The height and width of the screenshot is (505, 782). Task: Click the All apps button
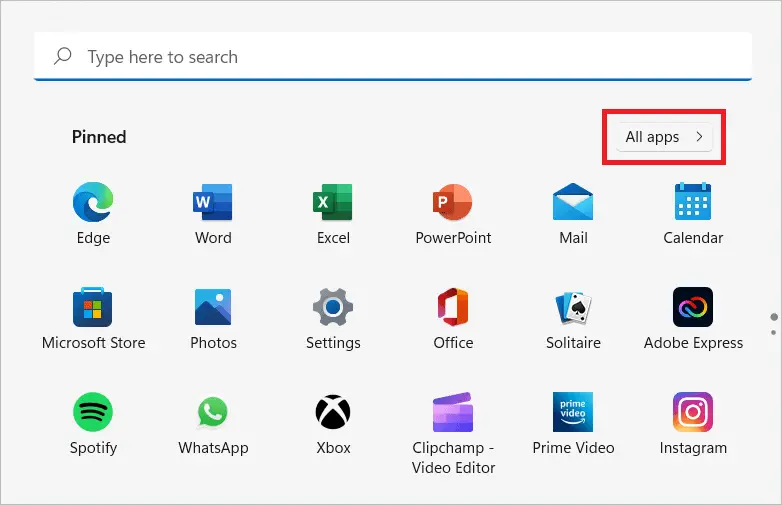[x=664, y=137]
